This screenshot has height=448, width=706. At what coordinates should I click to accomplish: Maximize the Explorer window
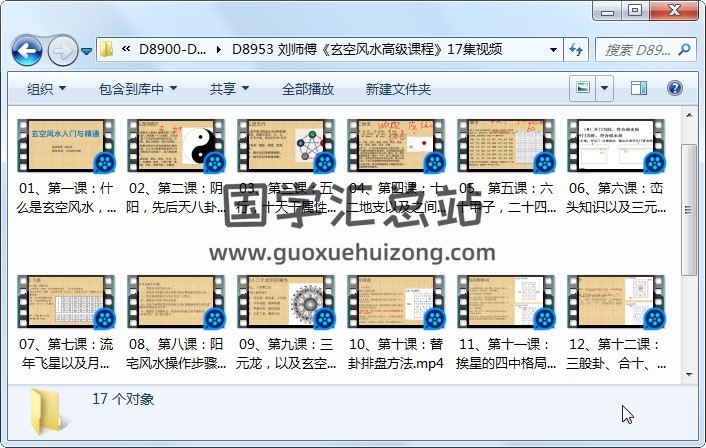[635, 11]
